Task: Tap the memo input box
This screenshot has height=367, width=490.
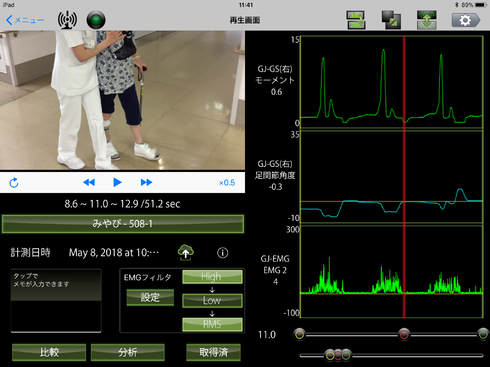Action: point(56,301)
